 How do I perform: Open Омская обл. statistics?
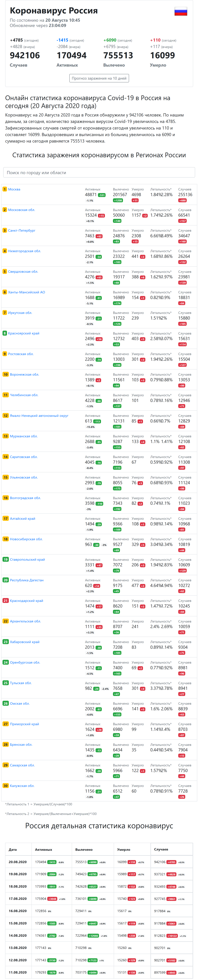click(x=20, y=703)
